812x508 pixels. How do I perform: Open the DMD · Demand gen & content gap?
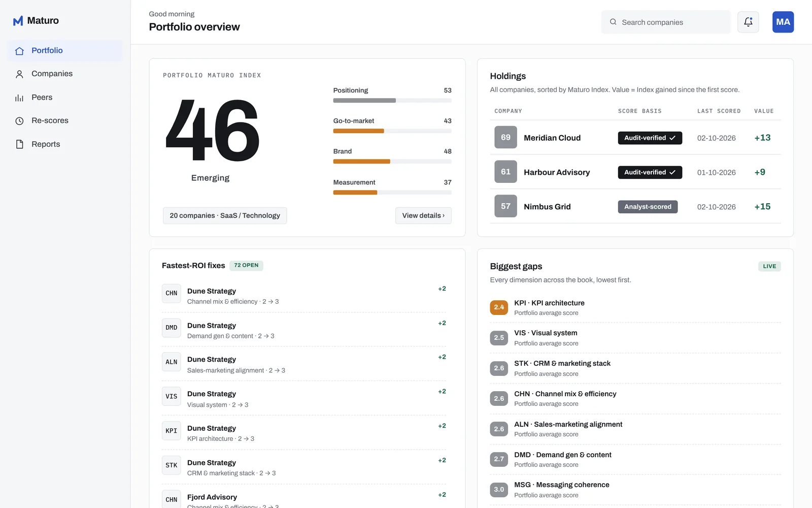[x=635, y=460]
